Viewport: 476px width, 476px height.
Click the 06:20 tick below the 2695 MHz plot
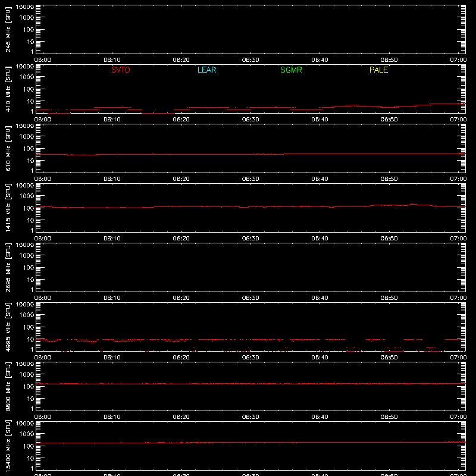click(x=181, y=298)
